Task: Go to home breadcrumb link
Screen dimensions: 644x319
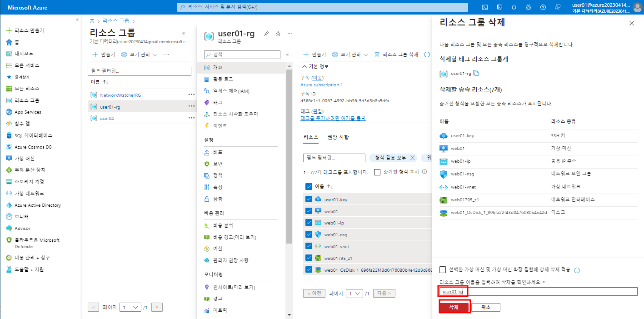Action: click(92, 21)
